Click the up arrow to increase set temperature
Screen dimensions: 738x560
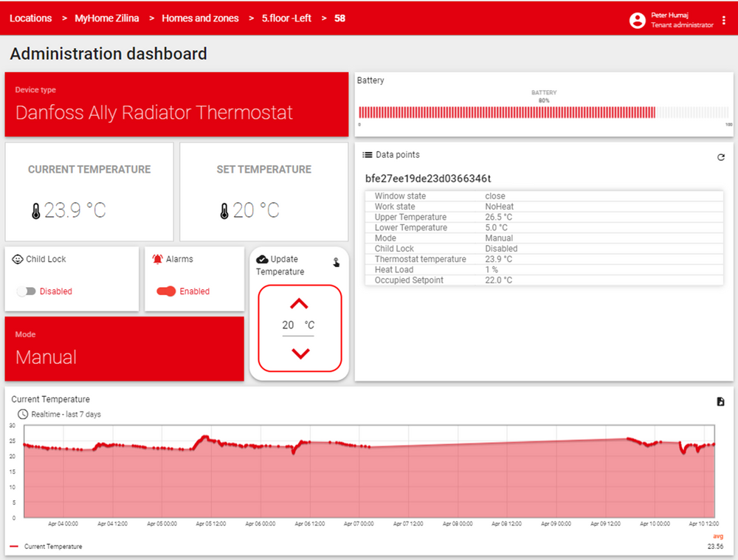click(x=300, y=303)
